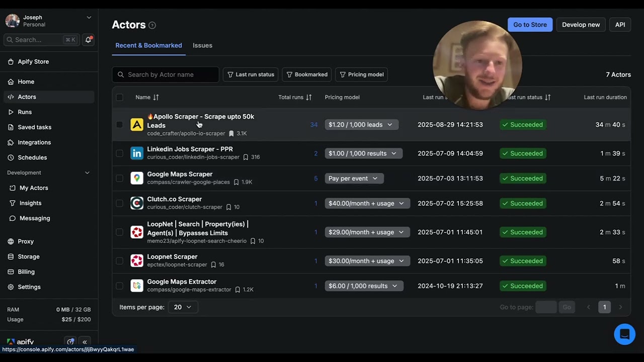The height and width of the screenshot is (362, 644).
Task: Open the chat support bubble icon
Action: point(625,334)
